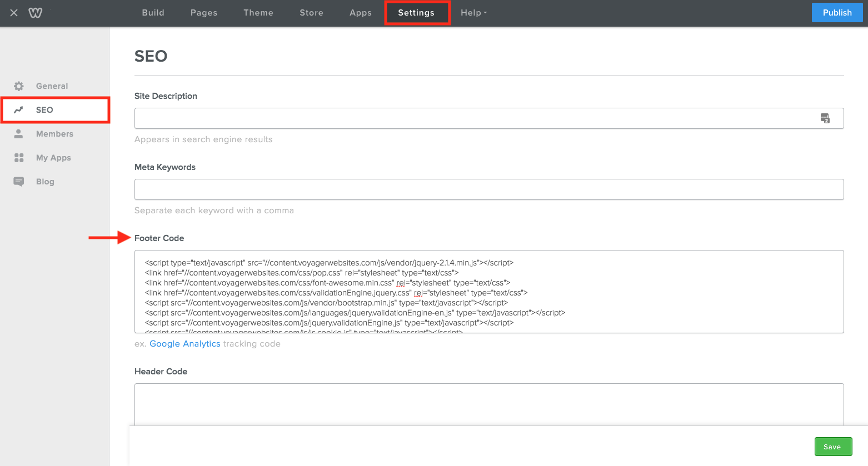Click inside the Header Code text area
The image size is (868, 466).
(x=489, y=405)
